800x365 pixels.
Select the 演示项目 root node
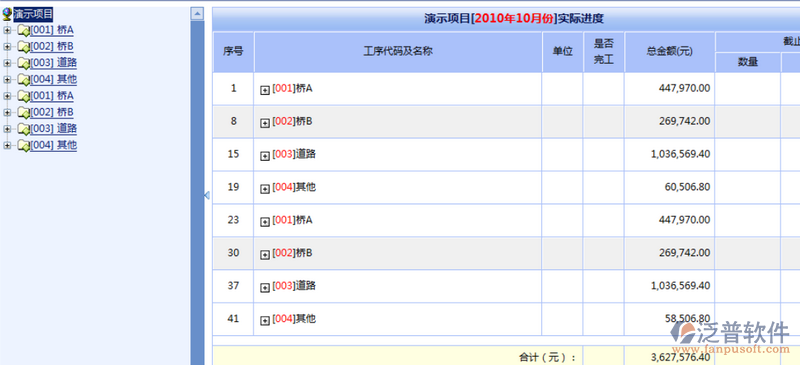click(x=33, y=14)
